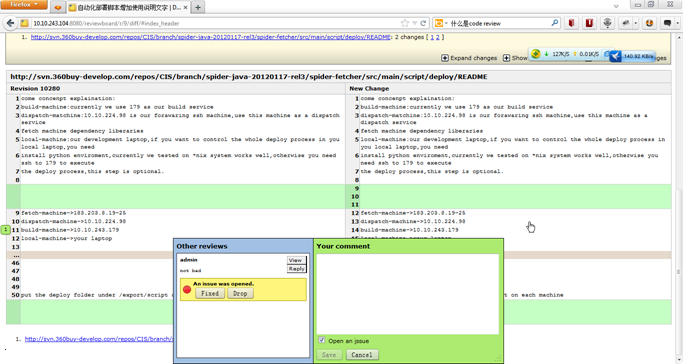Click the site identity icon in address bar

[25, 23]
